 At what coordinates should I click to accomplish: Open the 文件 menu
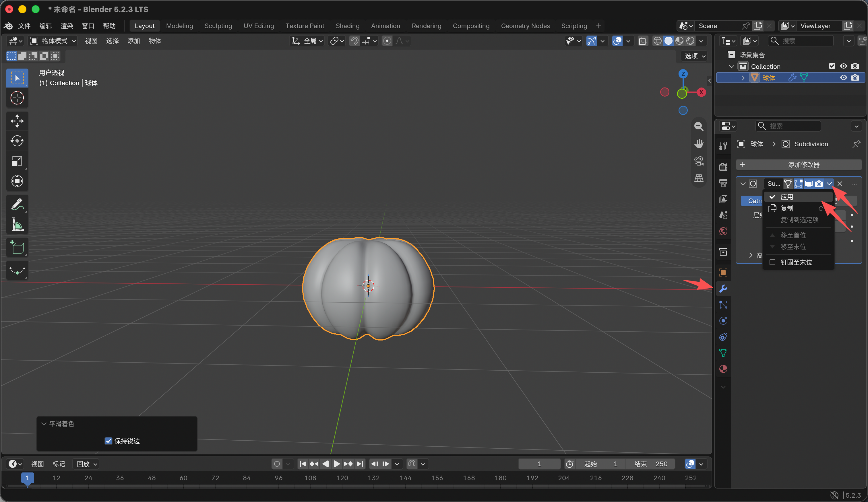tap(24, 26)
